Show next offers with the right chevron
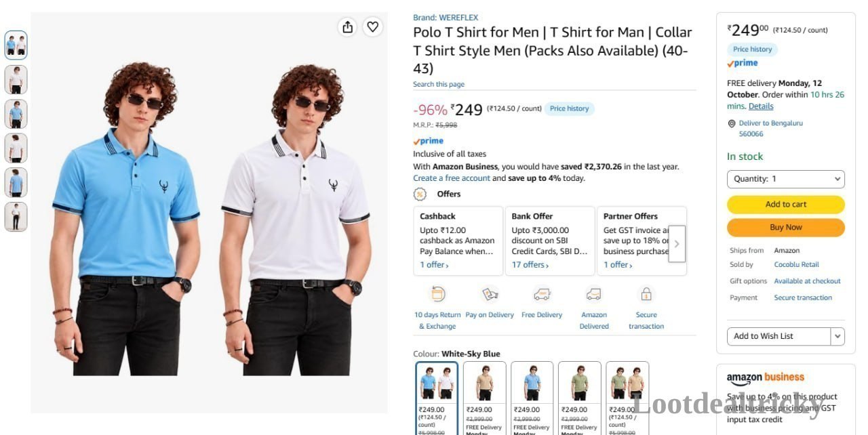The height and width of the screenshot is (435, 868). click(677, 244)
